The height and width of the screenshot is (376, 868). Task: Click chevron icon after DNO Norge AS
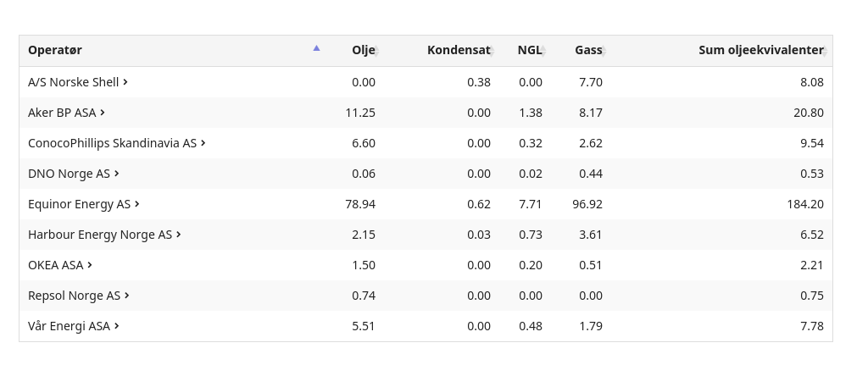pyautogui.click(x=117, y=174)
